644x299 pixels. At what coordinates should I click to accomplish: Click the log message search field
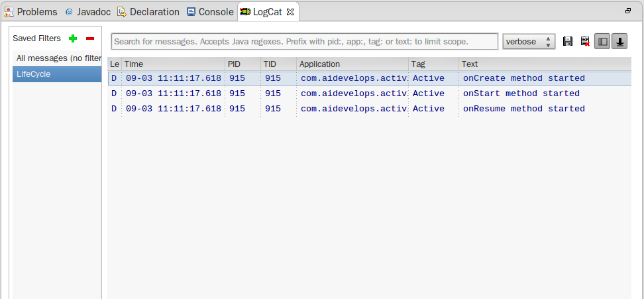[304, 42]
